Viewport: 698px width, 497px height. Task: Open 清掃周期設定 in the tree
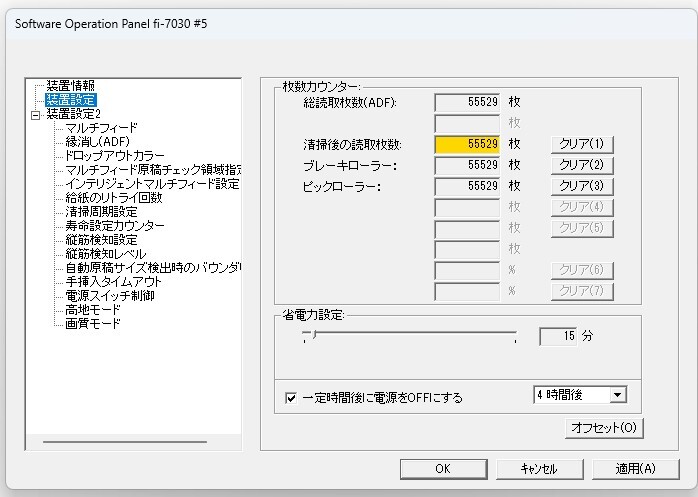point(101,212)
